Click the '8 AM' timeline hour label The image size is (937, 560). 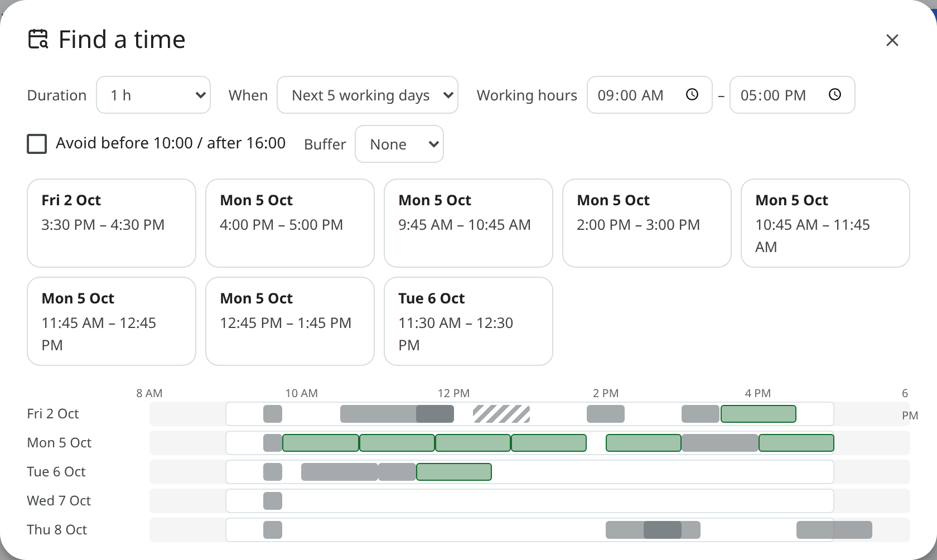tap(149, 393)
